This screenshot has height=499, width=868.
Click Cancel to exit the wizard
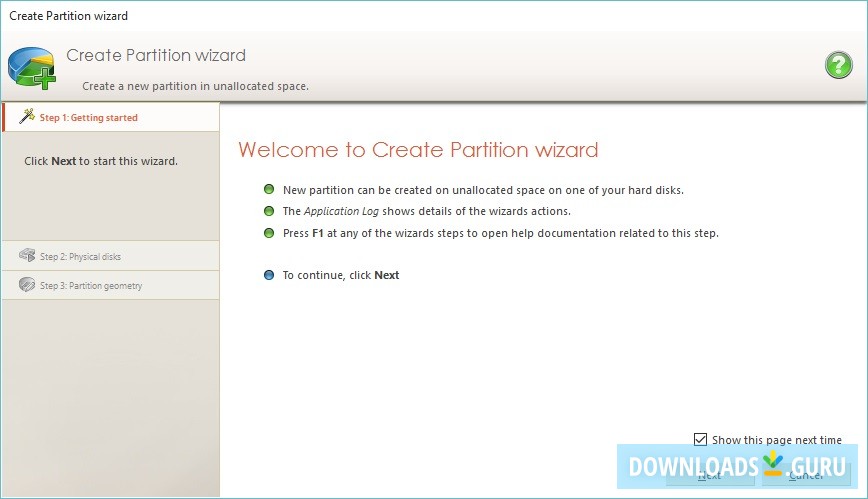click(806, 475)
